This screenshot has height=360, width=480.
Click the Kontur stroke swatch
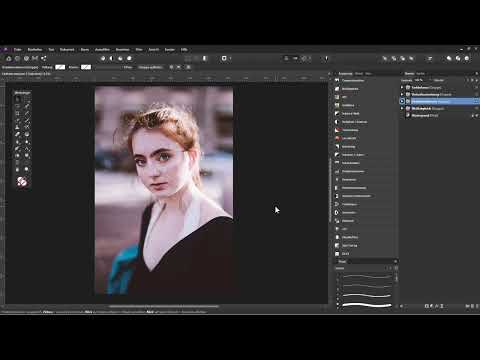coord(86,67)
